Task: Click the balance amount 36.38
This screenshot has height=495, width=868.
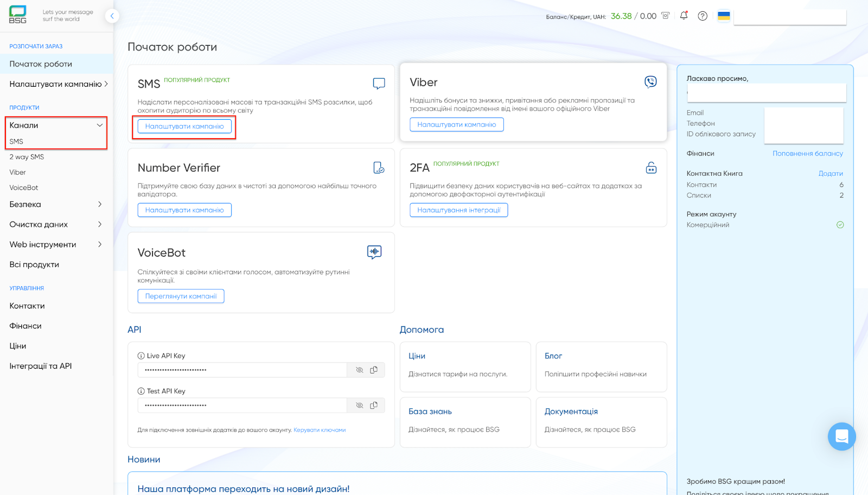Action: 621,16
